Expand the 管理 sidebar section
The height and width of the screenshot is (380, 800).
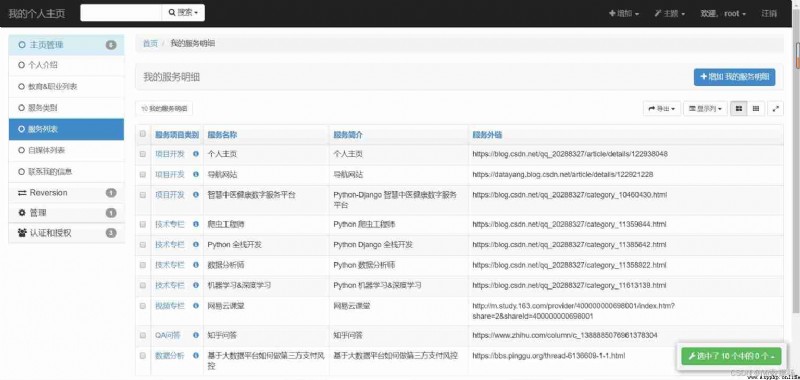[66, 213]
